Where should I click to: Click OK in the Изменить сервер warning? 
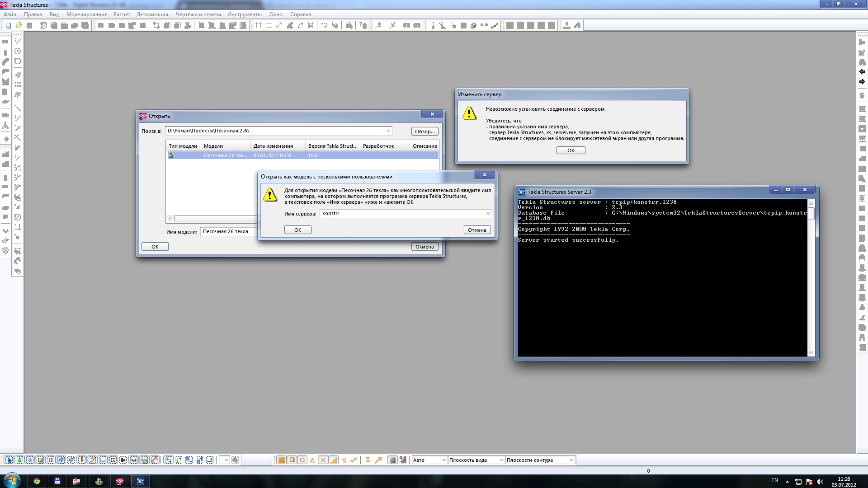point(571,150)
